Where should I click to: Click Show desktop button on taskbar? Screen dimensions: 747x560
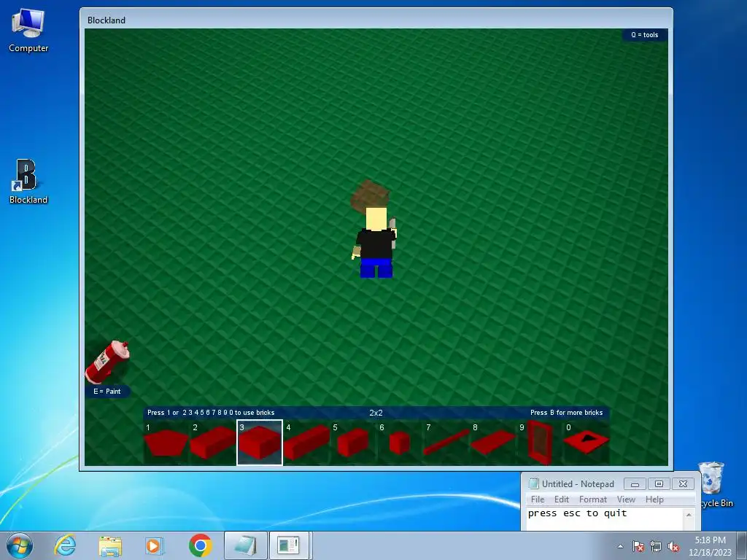pos(742,545)
